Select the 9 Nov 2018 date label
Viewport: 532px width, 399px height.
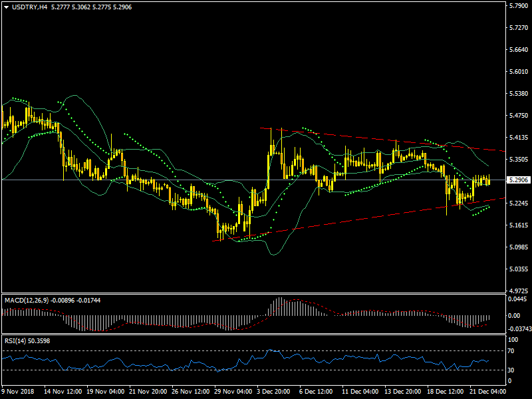18,392
